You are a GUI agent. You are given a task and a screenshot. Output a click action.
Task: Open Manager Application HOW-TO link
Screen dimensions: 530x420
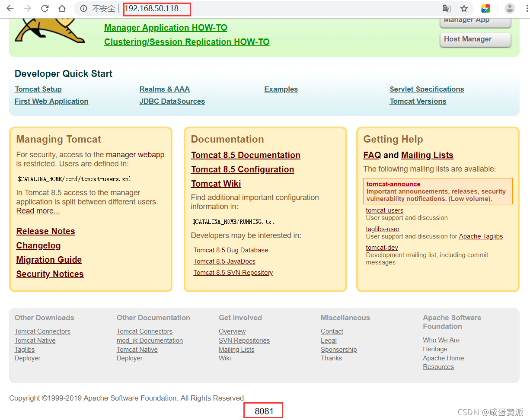(166, 28)
